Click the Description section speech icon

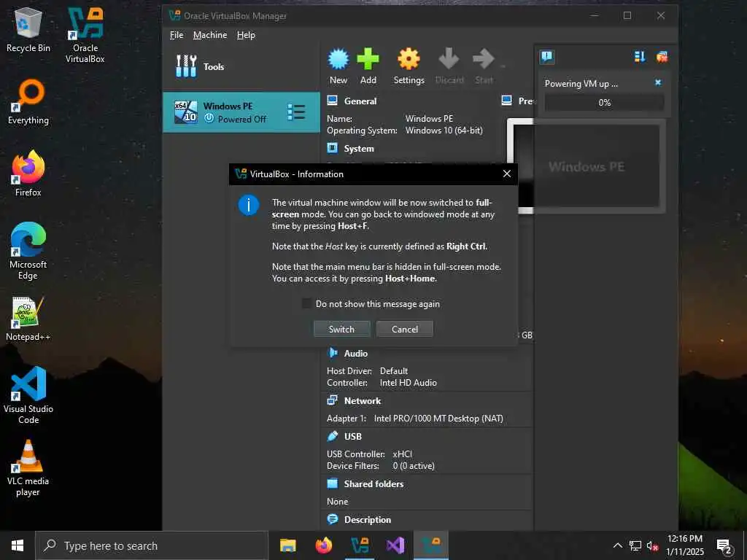click(x=333, y=519)
